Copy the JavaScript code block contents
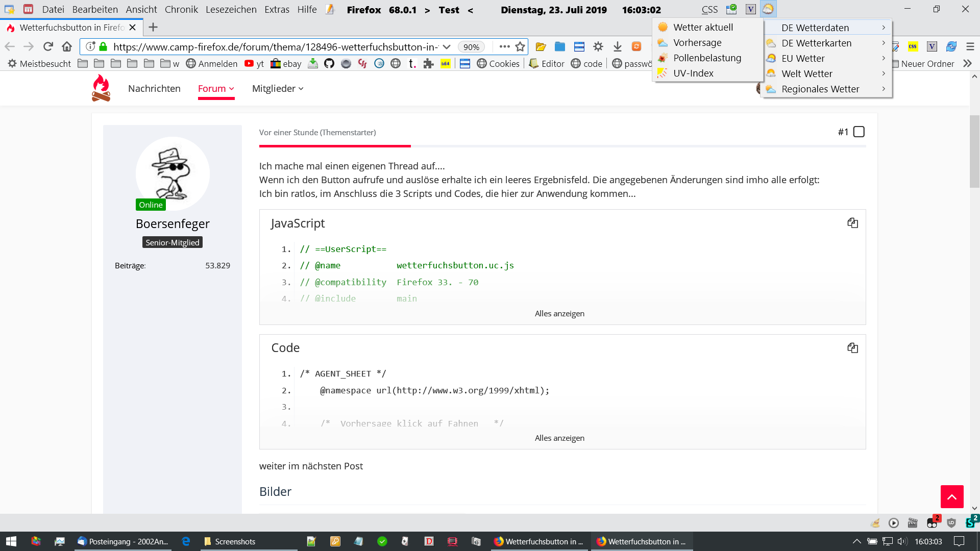The width and height of the screenshot is (980, 551). [x=852, y=223]
